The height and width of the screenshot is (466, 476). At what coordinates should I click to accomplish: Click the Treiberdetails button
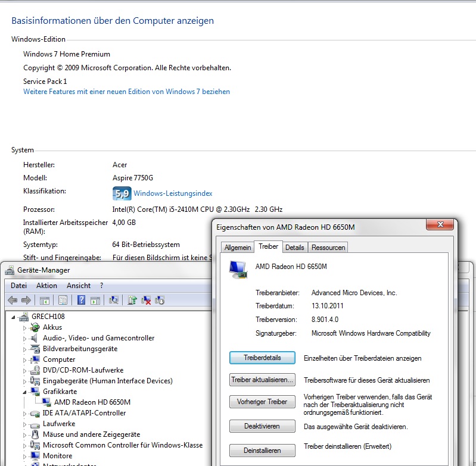point(262,358)
